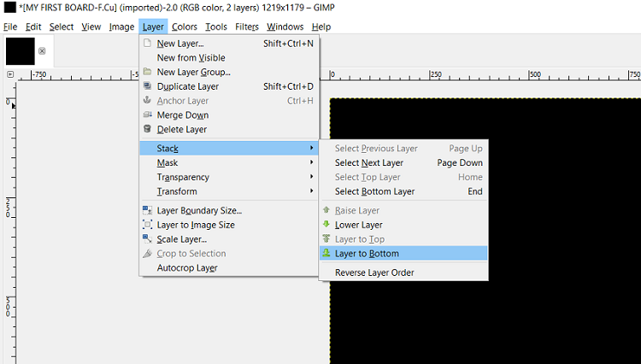Viewport: 641px width, 364px height.
Task: Expand the Transparency submenu arrow
Action: [311, 177]
